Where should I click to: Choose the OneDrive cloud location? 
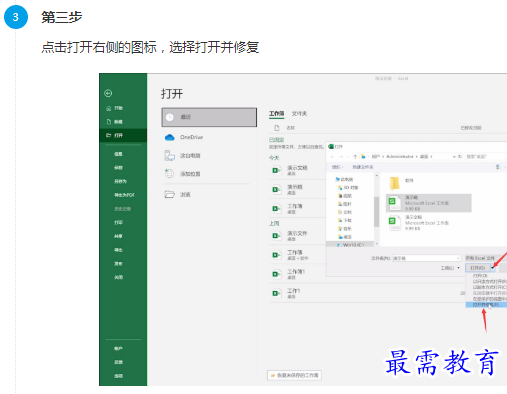184,137
